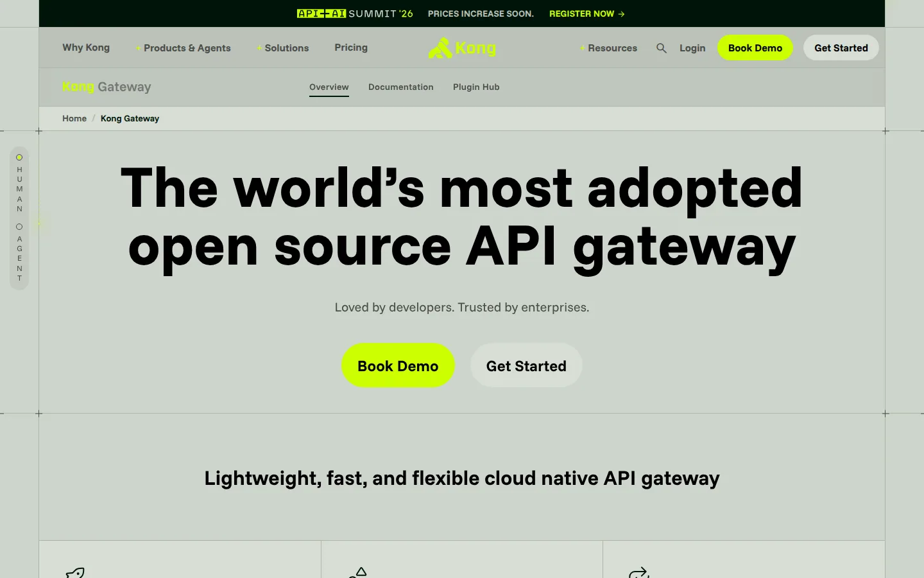The height and width of the screenshot is (578, 924).
Task: Click the Kong Gateway breadcrumb item
Action: coord(130,119)
